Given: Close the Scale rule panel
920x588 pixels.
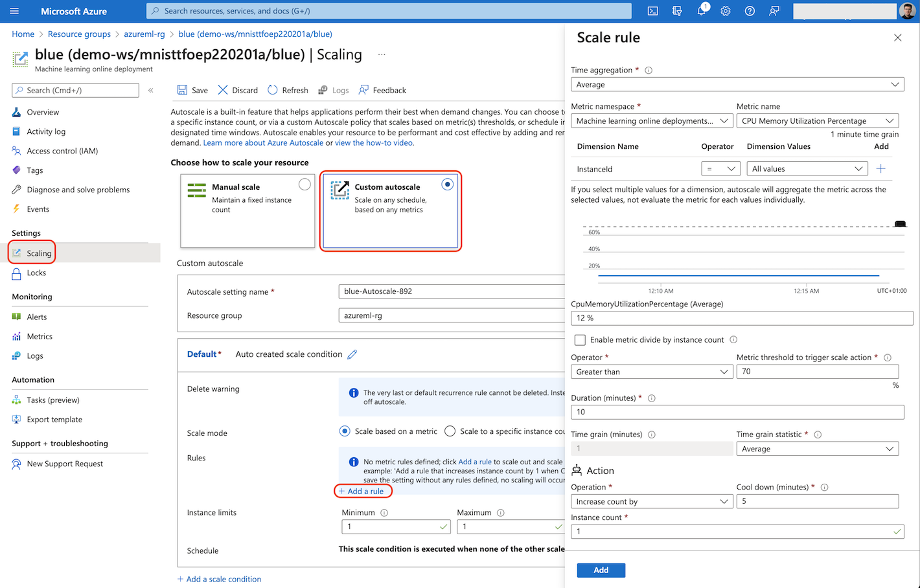Looking at the screenshot, I should (898, 38).
